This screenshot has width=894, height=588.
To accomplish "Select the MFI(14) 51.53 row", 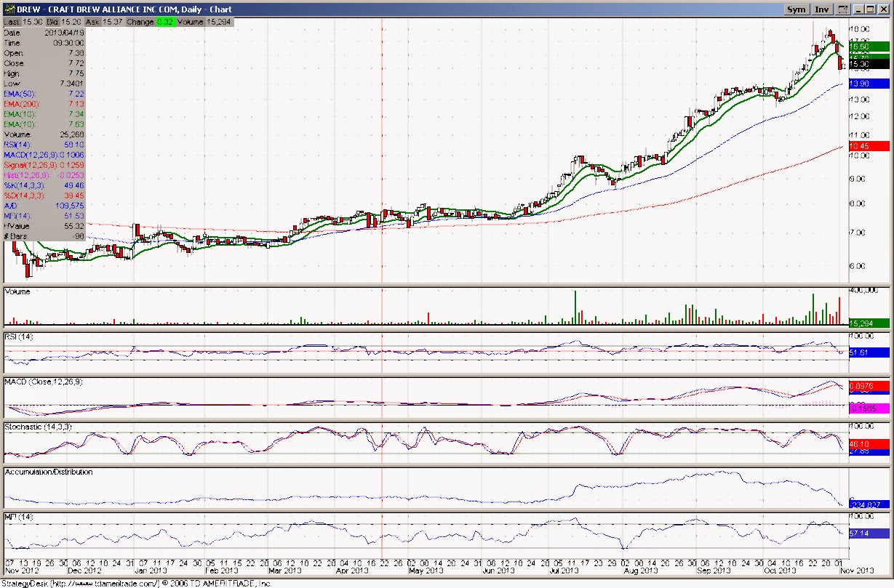I will pos(44,216).
